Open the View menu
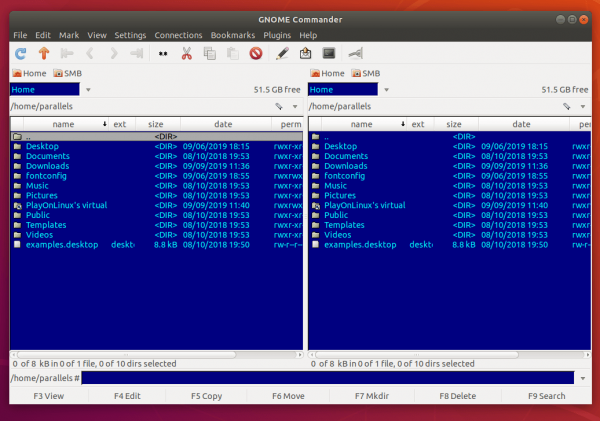This screenshot has height=421, width=600. tap(97, 35)
